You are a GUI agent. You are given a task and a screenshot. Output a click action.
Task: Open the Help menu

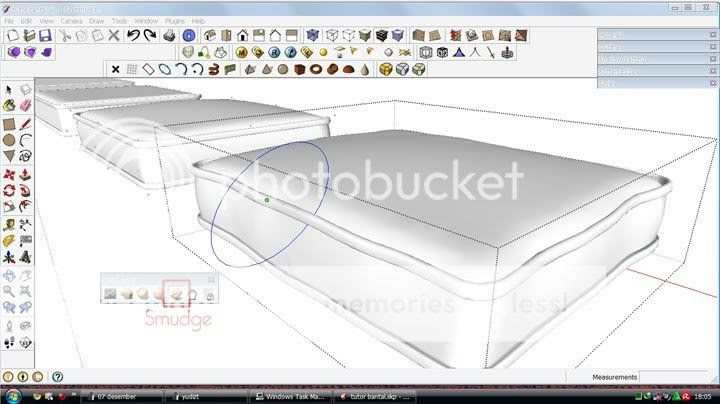pyautogui.click(x=198, y=21)
